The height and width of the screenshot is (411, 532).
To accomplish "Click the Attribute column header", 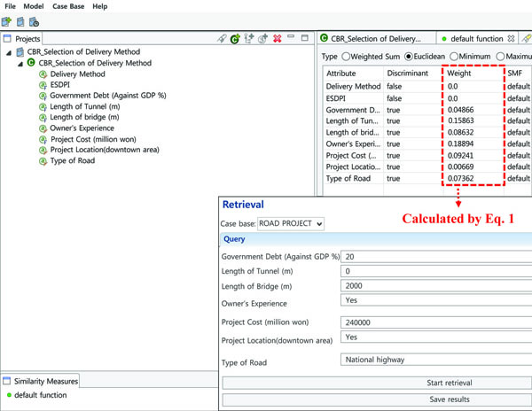I will point(341,74).
